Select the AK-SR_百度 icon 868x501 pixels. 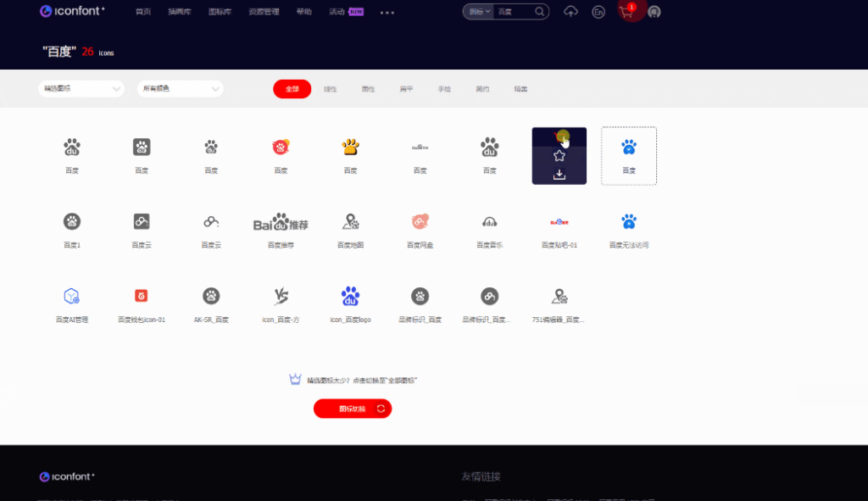[211, 296]
